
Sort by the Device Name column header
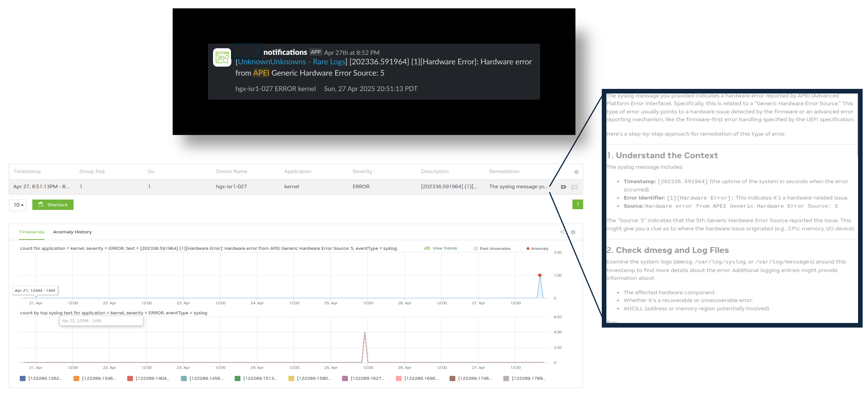(x=231, y=172)
